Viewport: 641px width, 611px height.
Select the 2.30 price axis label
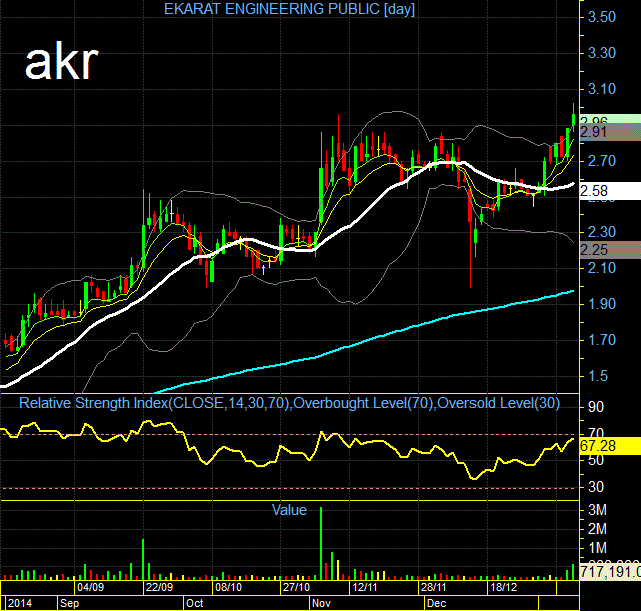click(601, 232)
